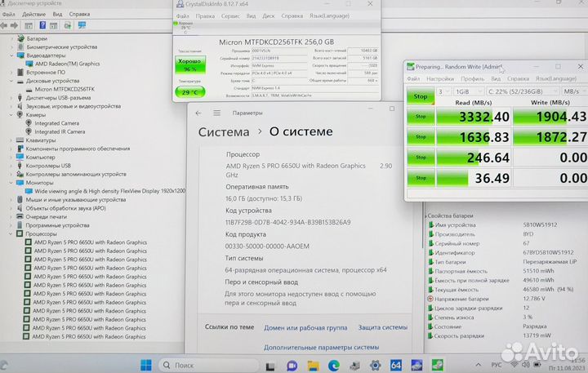Image resolution: width=588 pixels, height=373 pixels.
Task: Open Дополнительные параметры системы link
Action: point(322,347)
